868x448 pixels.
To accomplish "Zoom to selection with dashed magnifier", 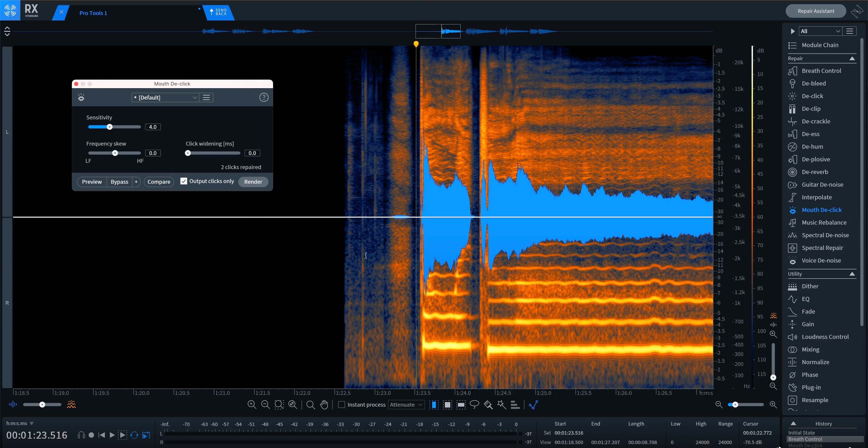I will pos(279,405).
